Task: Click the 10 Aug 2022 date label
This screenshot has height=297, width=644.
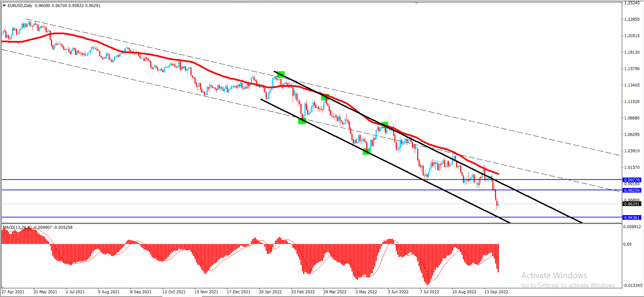Action: (464, 292)
